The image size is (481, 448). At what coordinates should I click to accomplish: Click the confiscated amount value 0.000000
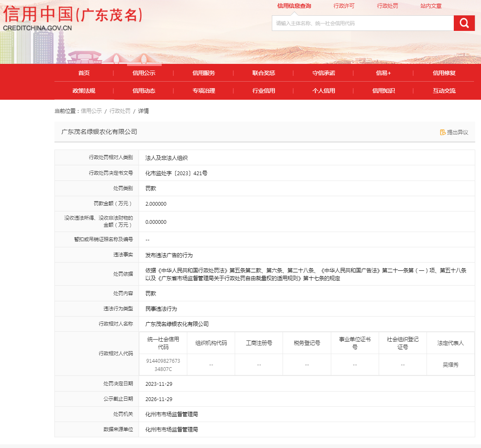[x=156, y=222]
